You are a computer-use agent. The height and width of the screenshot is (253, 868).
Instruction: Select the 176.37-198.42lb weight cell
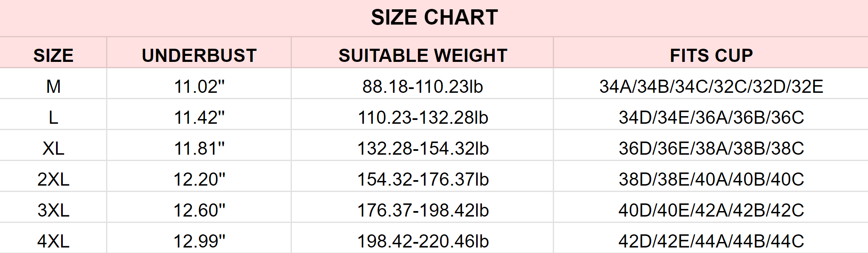coord(423,210)
